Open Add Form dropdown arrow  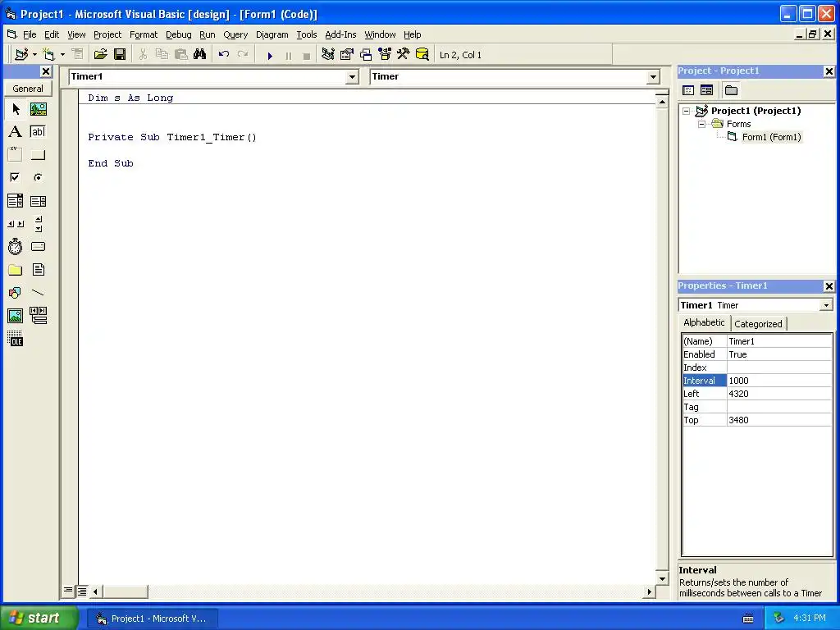click(62, 54)
